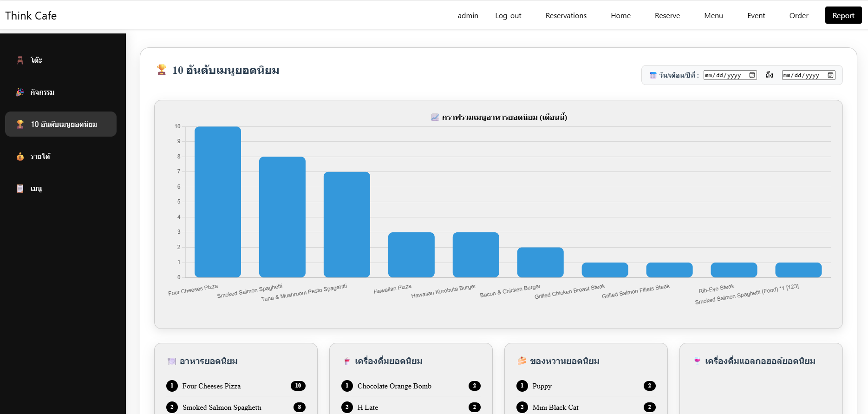Image resolution: width=868 pixels, height=414 pixels.
Task: Click the Report button in navbar
Action: [x=843, y=15]
